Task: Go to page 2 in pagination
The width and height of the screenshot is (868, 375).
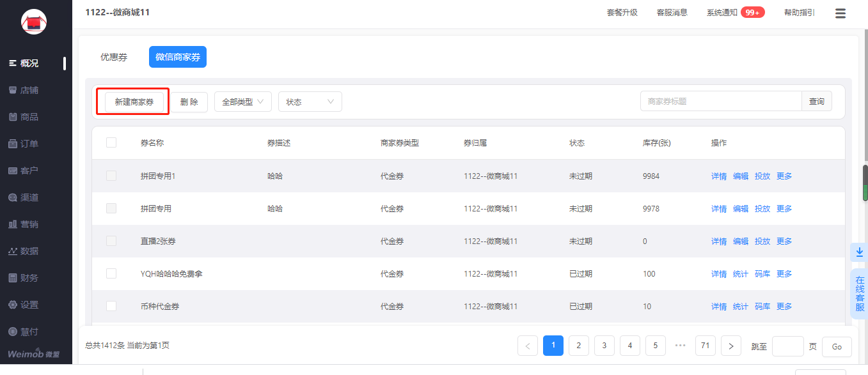Action: (579, 346)
